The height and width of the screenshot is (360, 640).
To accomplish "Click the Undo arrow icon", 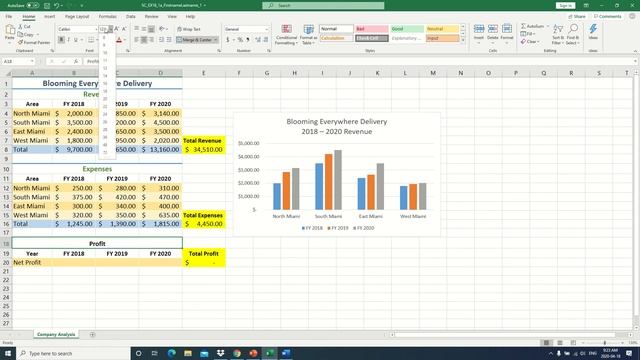I will (57, 5).
